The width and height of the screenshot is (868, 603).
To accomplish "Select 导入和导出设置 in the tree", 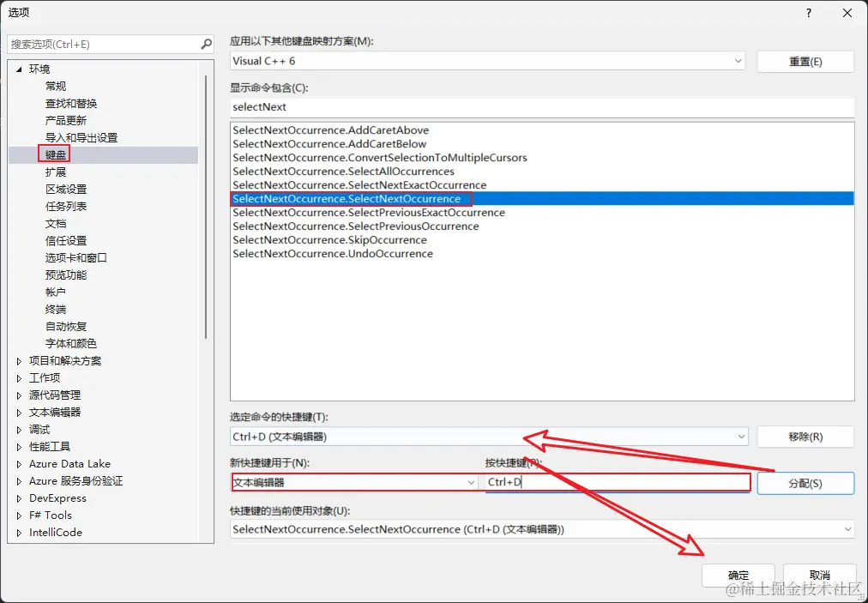I will [81, 138].
